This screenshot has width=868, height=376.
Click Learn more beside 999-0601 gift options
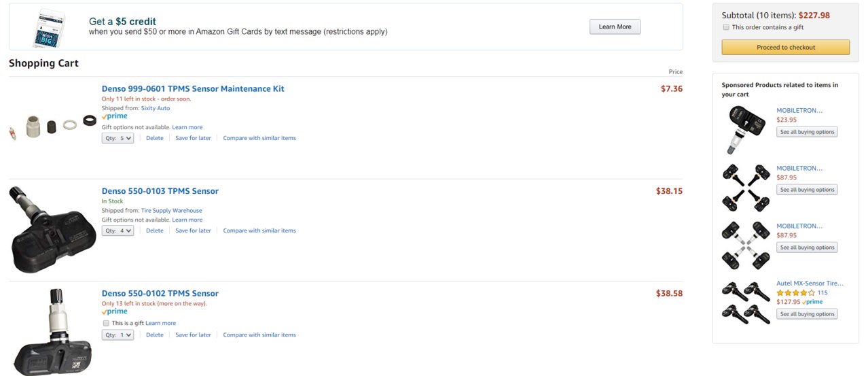pyautogui.click(x=187, y=127)
